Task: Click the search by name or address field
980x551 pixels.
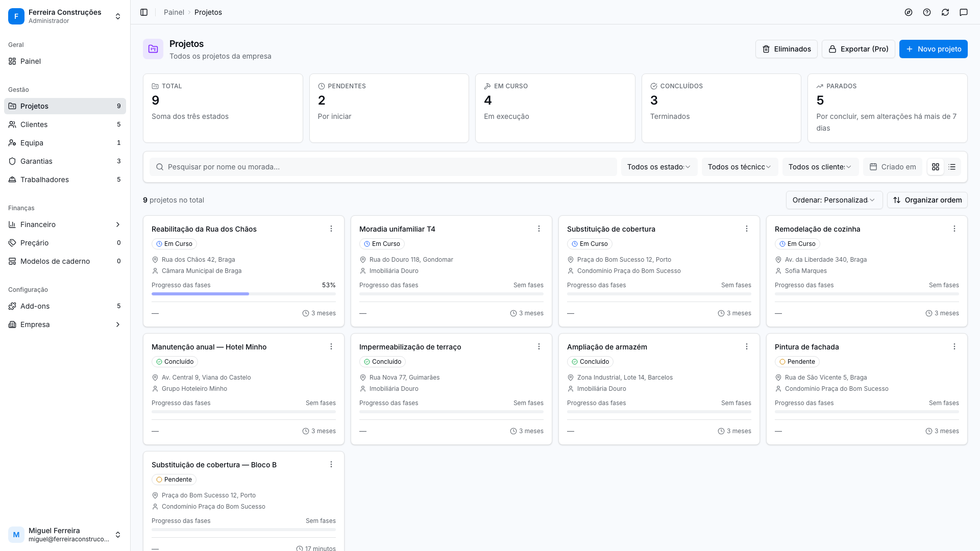Action: (x=383, y=167)
